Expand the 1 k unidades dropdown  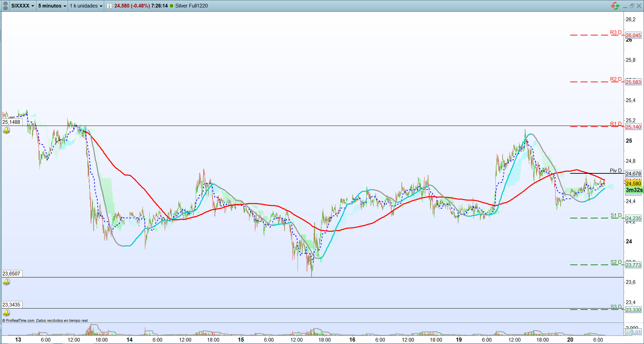86,6
